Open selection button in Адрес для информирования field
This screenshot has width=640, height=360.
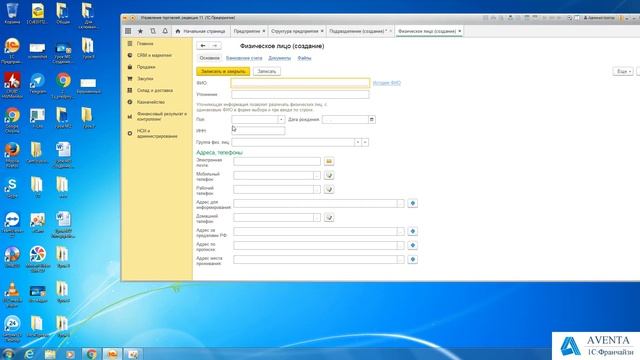coord(400,203)
